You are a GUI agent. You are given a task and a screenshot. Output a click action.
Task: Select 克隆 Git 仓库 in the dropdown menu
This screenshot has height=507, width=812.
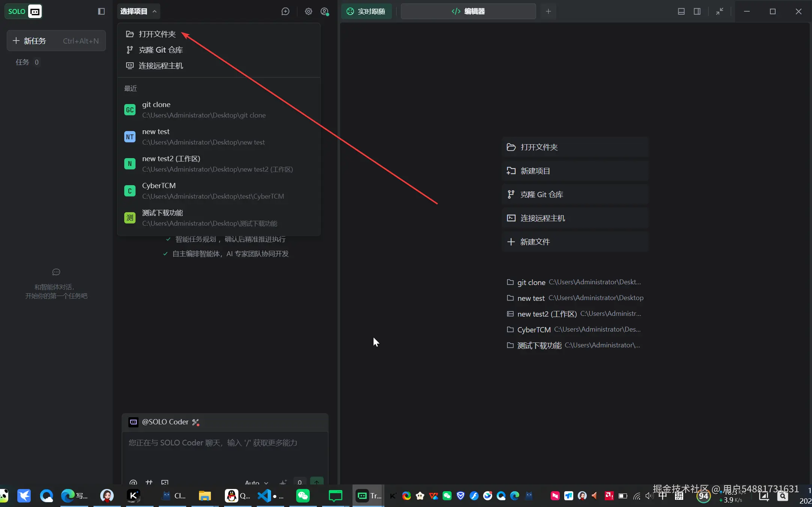click(160, 50)
